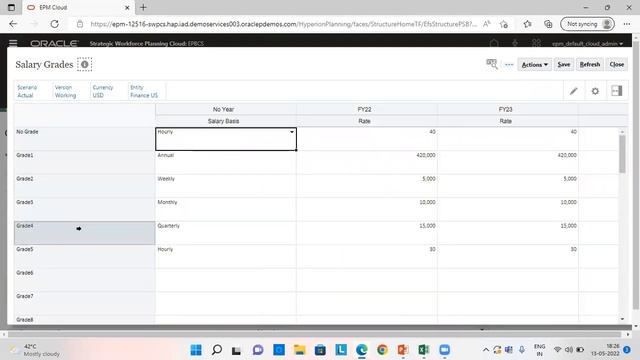This screenshot has height=360, width=640.
Task: Open epm_default_cloud_admin user menu
Action: 587,43
